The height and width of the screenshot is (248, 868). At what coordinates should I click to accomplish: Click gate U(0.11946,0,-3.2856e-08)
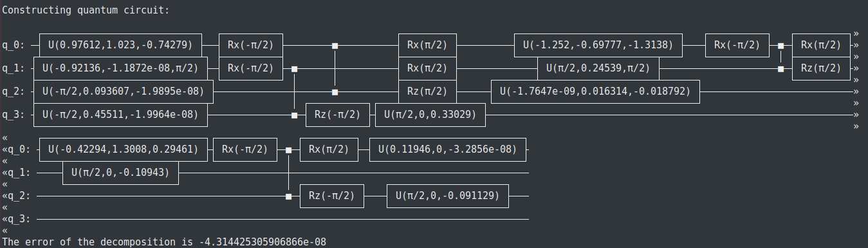[448, 149]
